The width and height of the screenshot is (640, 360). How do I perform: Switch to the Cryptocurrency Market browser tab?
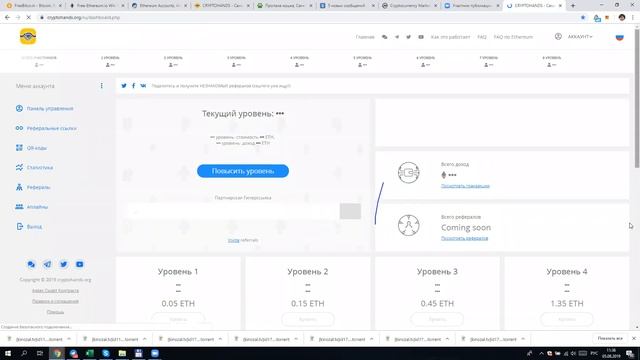(409, 6)
